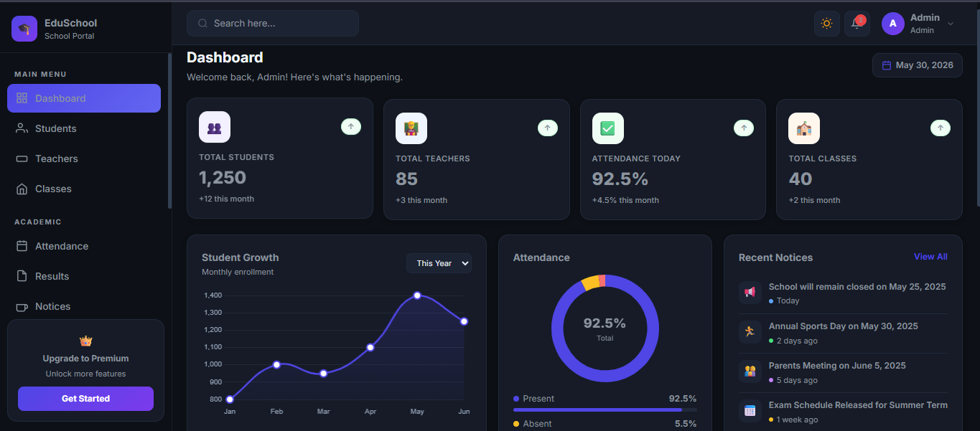Click the Attendance Today checkmark icon

coord(608,128)
